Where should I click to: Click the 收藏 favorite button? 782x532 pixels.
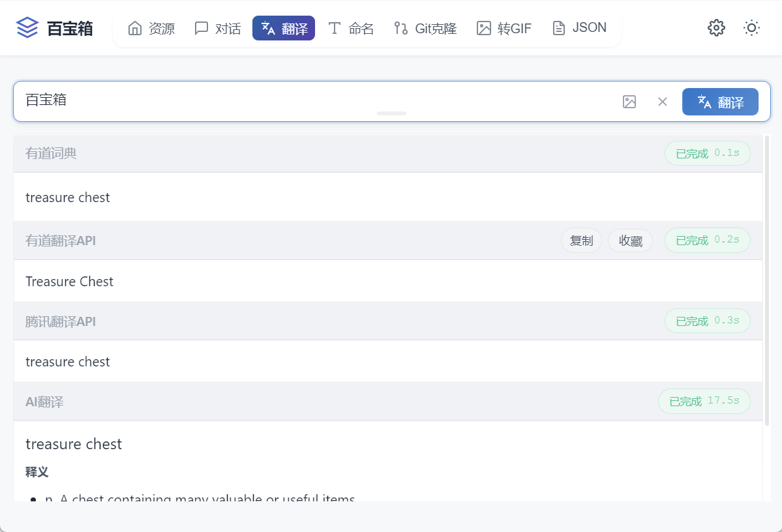point(630,241)
